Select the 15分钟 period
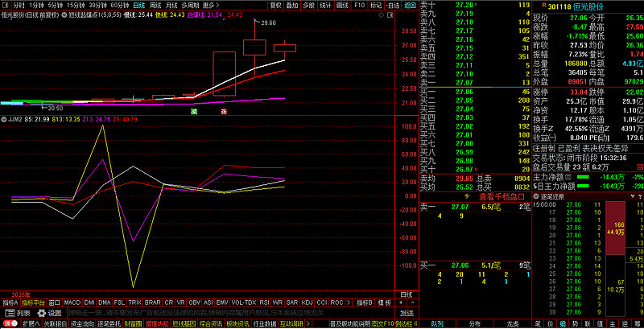The height and width of the screenshot is (329, 644). [76, 6]
